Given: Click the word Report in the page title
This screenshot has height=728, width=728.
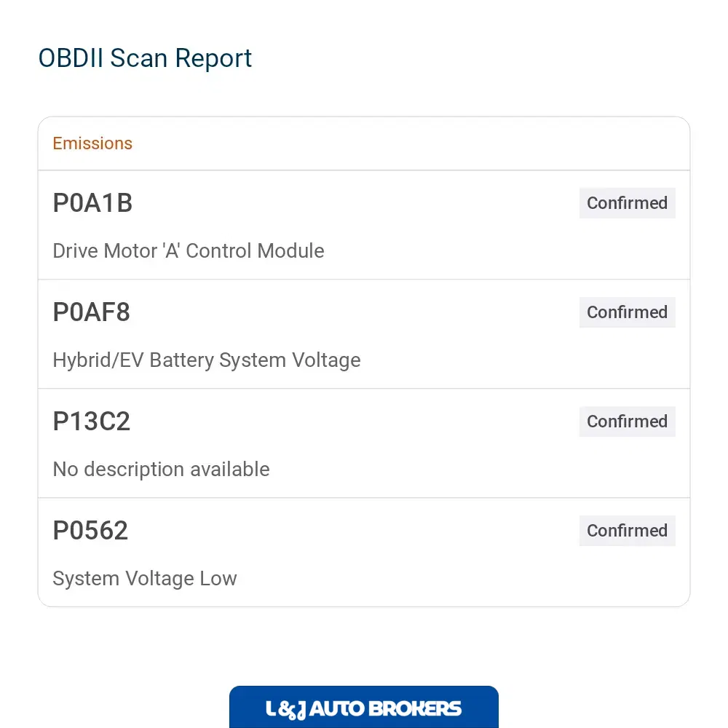Looking at the screenshot, I should [x=213, y=60].
